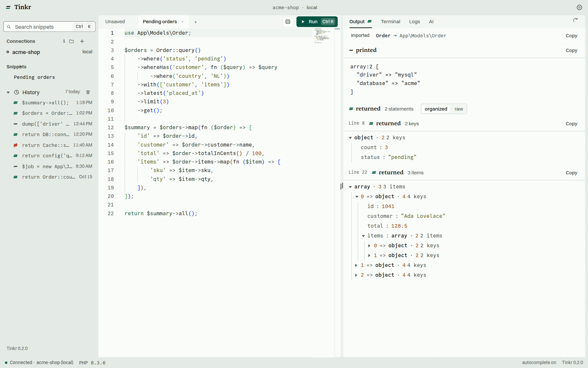This screenshot has height=368, width=588.
Task: Click the green icon beside 'returned 2 statements'
Action: coord(351,109)
